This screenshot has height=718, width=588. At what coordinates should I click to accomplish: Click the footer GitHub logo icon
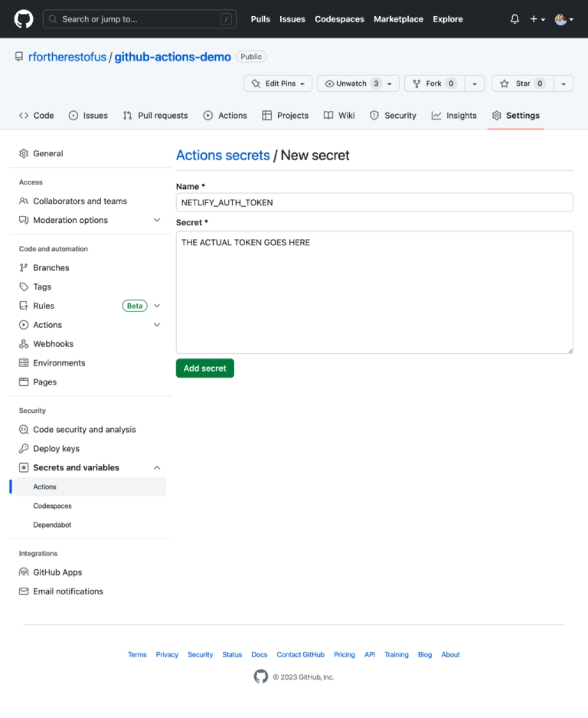(261, 677)
